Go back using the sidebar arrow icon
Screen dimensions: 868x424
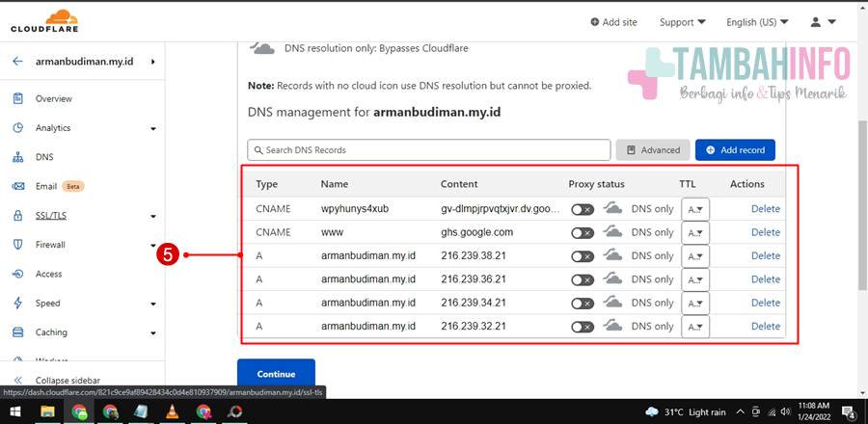(17, 62)
